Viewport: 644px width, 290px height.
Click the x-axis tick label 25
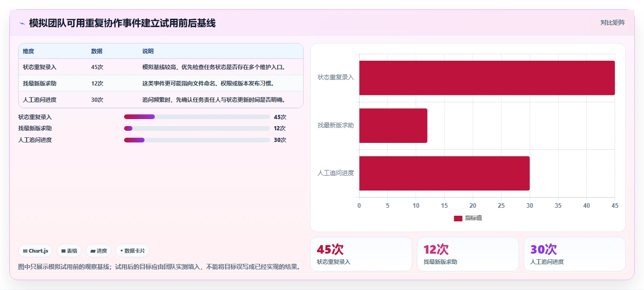[501, 205]
